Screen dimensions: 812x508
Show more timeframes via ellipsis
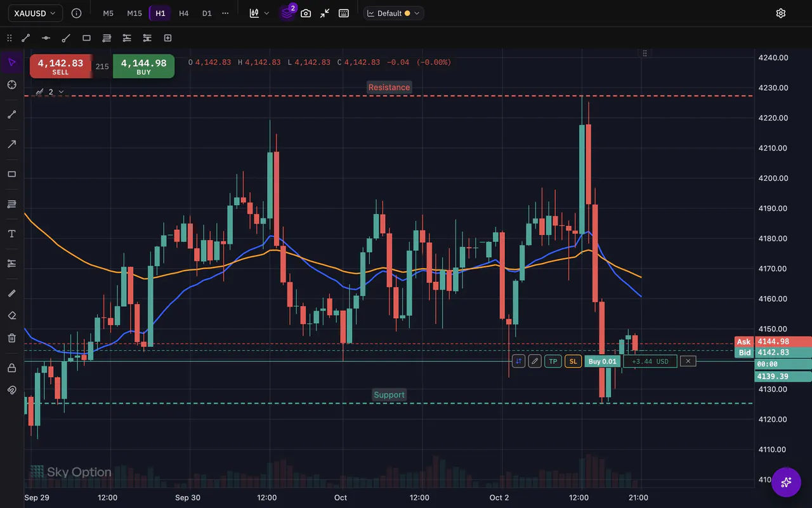(225, 13)
